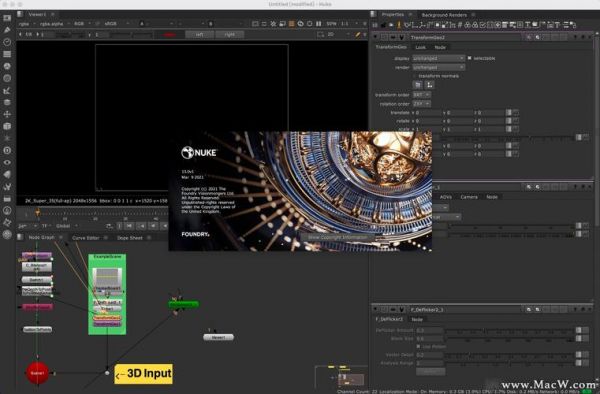Toggle the Use Motion checkbox in F_DeFlicker2
Screen dimensions: 600x394
tap(418, 347)
